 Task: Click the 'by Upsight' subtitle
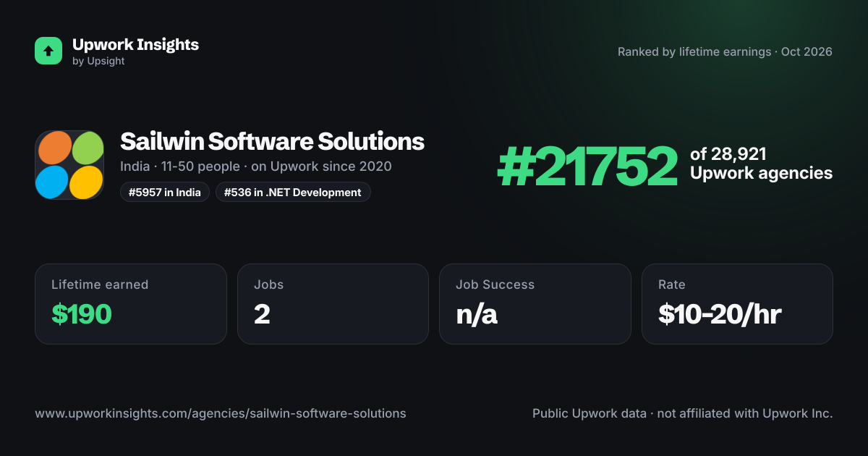point(98,62)
